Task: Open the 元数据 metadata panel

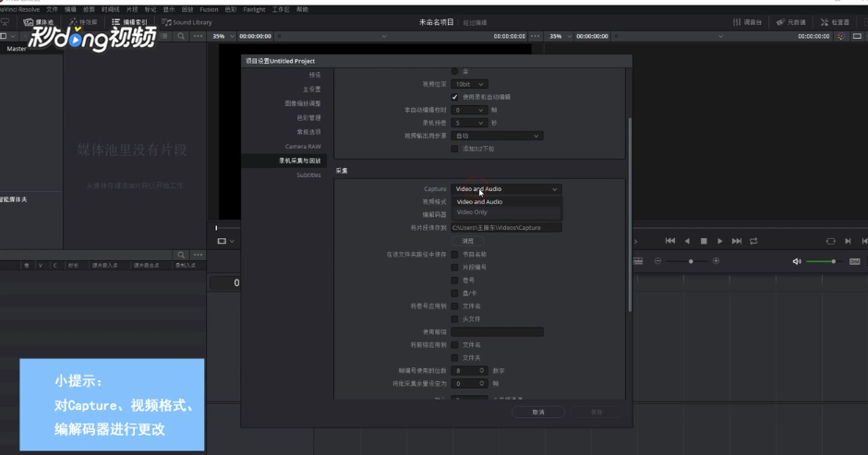Action: (790, 22)
